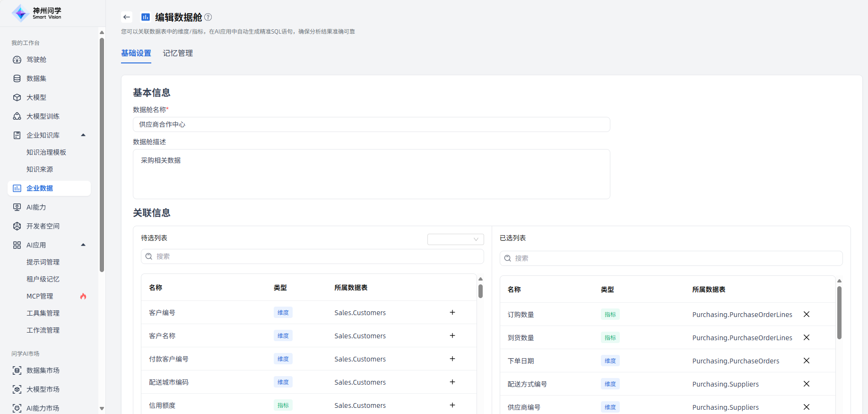Click the 待选列表 search box
Screen dimensions: 868x414
(x=312, y=256)
